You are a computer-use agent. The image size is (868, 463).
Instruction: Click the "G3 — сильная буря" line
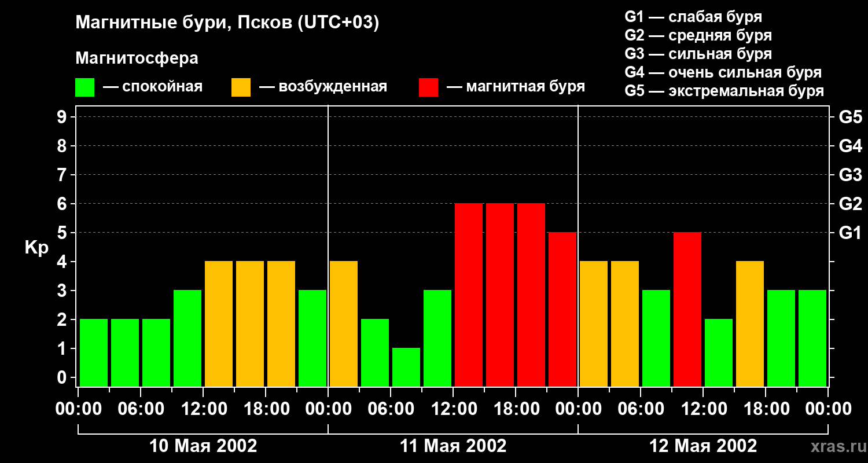click(x=698, y=54)
